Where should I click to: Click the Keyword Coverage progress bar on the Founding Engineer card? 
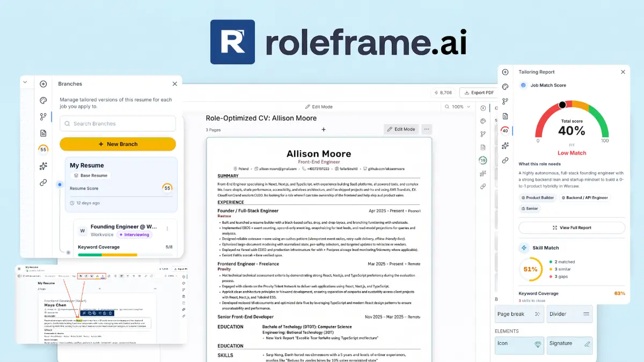coord(125,255)
